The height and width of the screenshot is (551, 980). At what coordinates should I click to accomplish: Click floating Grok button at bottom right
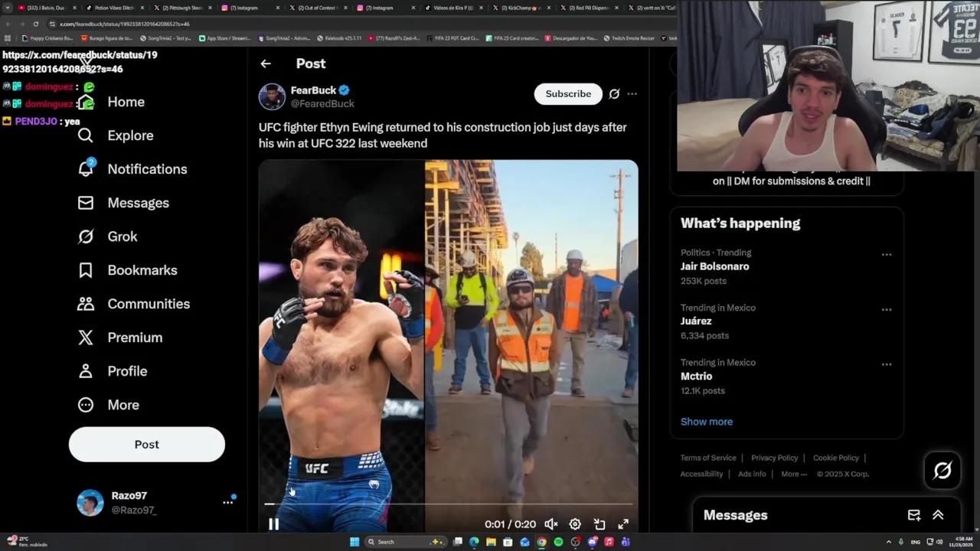(942, 470)
